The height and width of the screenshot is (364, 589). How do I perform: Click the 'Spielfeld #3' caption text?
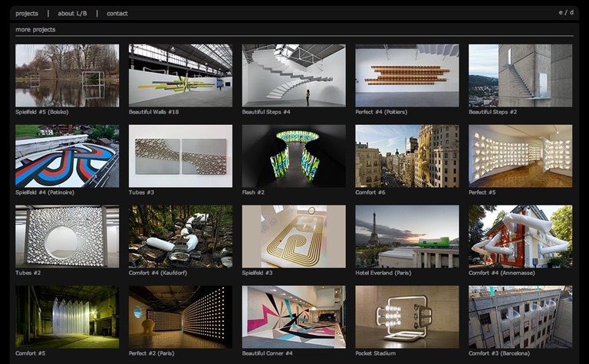point(258,273)
